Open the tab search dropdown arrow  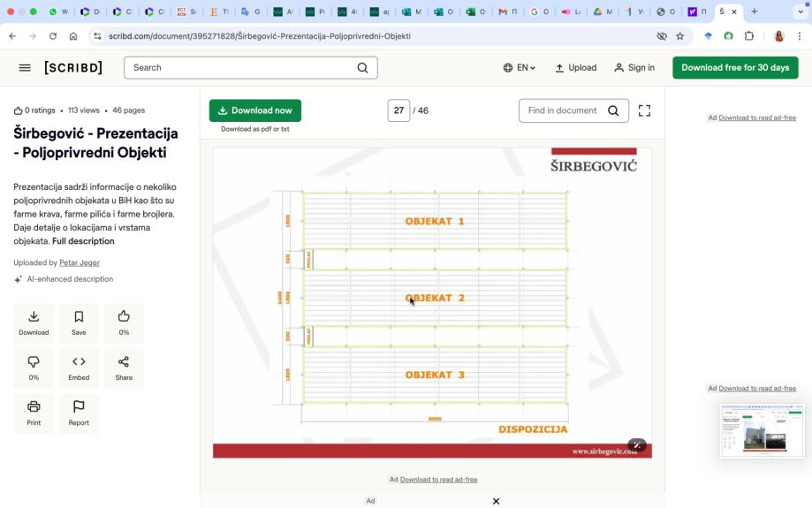click(x=801, y=11)
